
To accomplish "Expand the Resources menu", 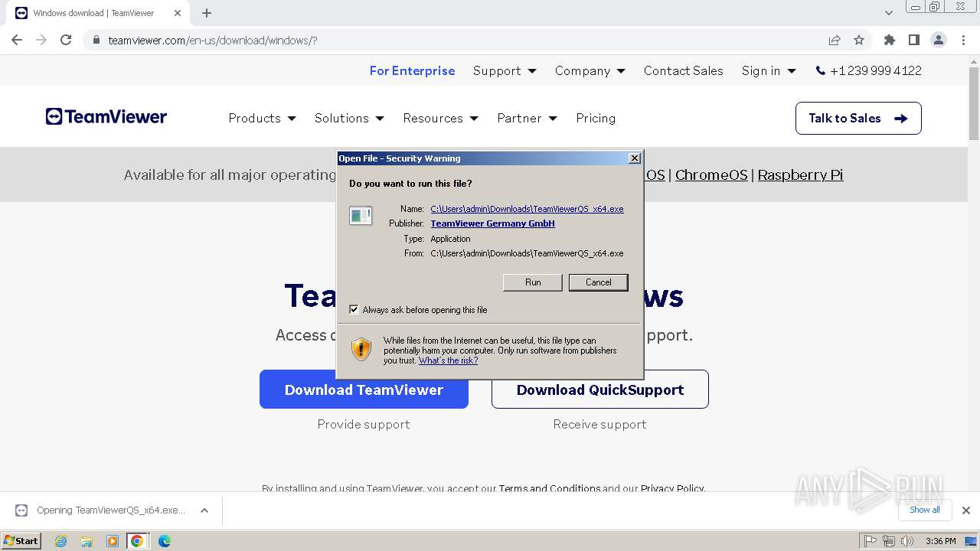I will pyautogui.click(x=440, y=118).
